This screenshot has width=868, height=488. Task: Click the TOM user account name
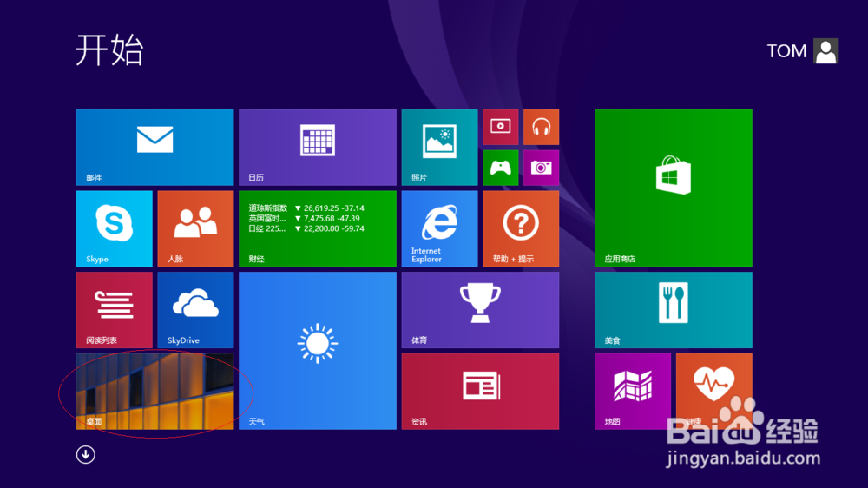coord(786,51)
